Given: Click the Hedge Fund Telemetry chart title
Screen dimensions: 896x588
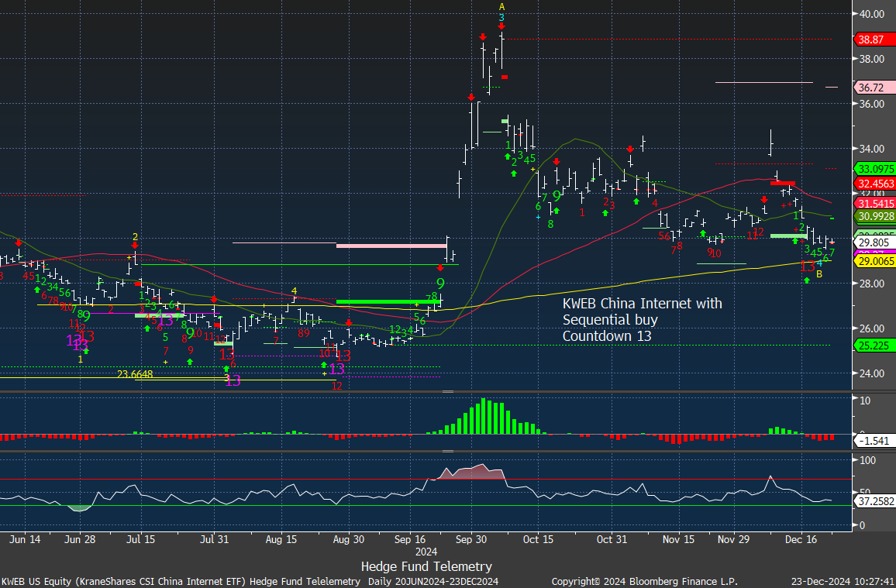Looking at the screenshot, I should coord(426,566).
